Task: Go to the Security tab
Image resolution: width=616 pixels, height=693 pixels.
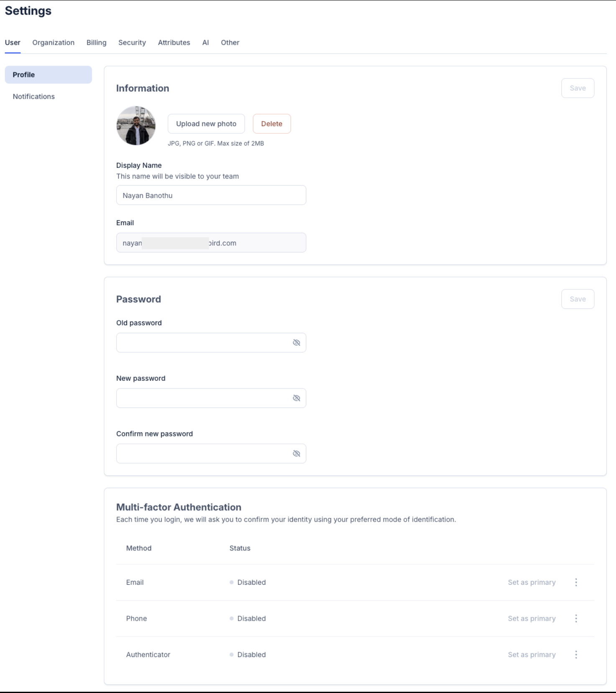Action: pyautogui.click(x=132, y=43)
